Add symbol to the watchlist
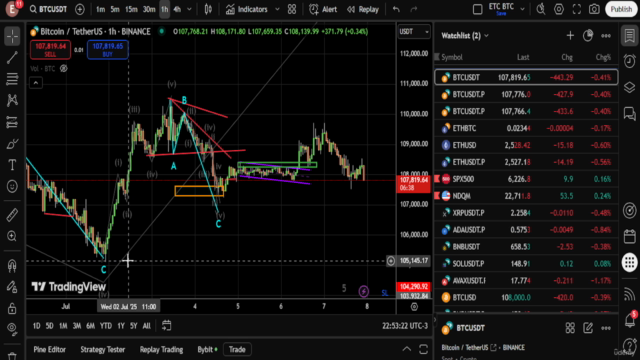The image size is (640, 360). (x=570, y=36)
